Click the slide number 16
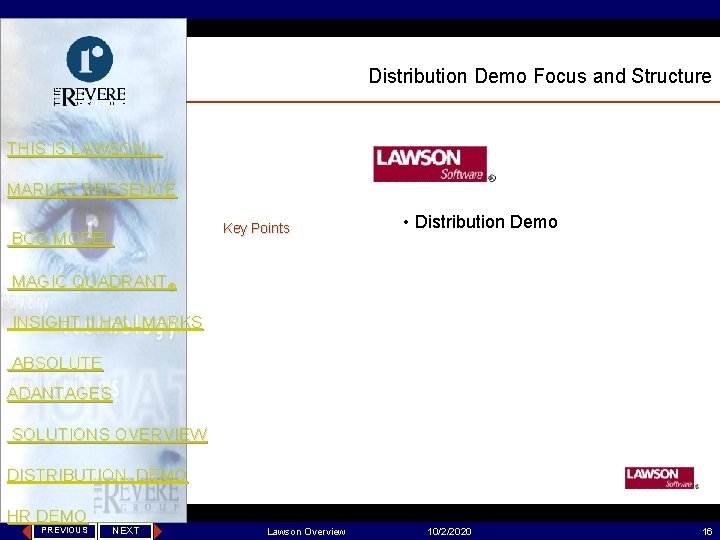 tap(707, 532)
